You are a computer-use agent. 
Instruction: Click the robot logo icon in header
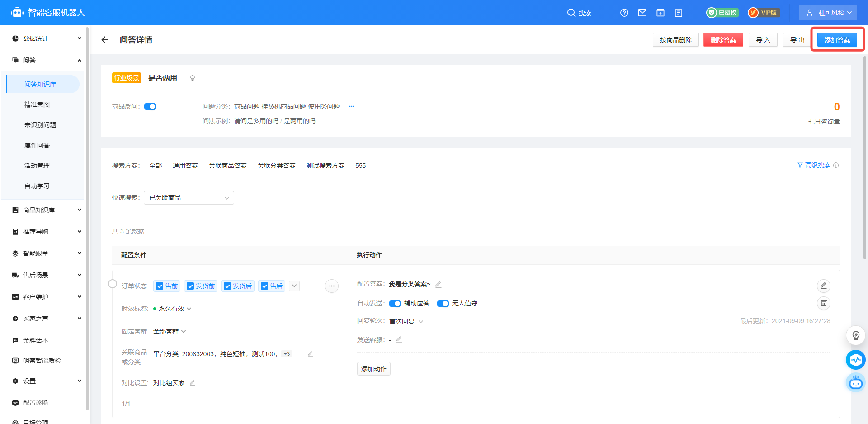17,13
